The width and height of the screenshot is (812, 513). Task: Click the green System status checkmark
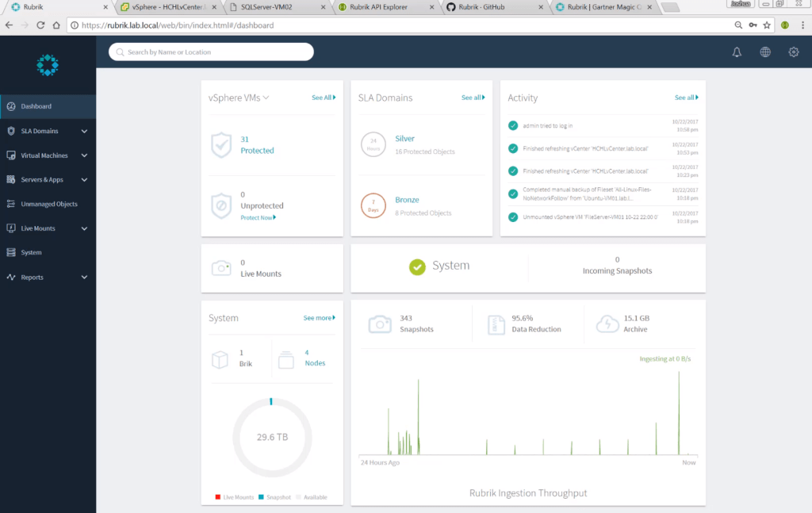coord(417,266)
